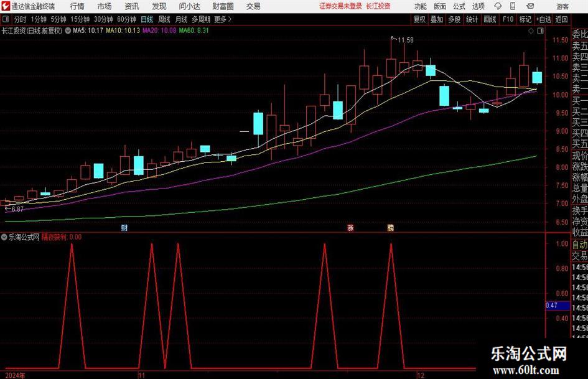Switch to 分时 chart tab

(21, 19)
